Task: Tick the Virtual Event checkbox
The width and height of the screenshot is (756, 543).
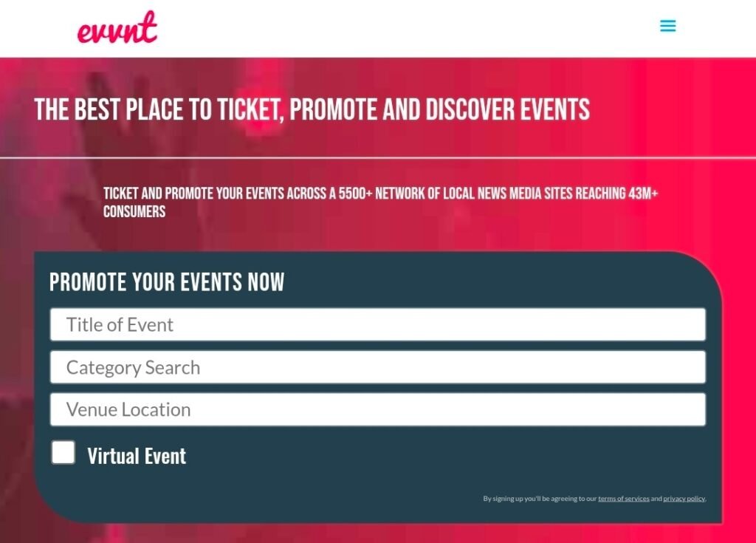Action: [x=63, y=452]
